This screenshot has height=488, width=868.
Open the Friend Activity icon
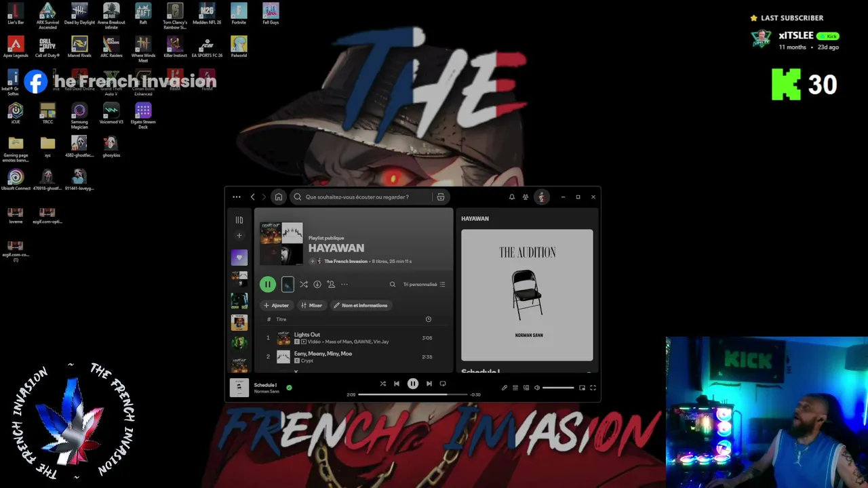coord(526,197)
